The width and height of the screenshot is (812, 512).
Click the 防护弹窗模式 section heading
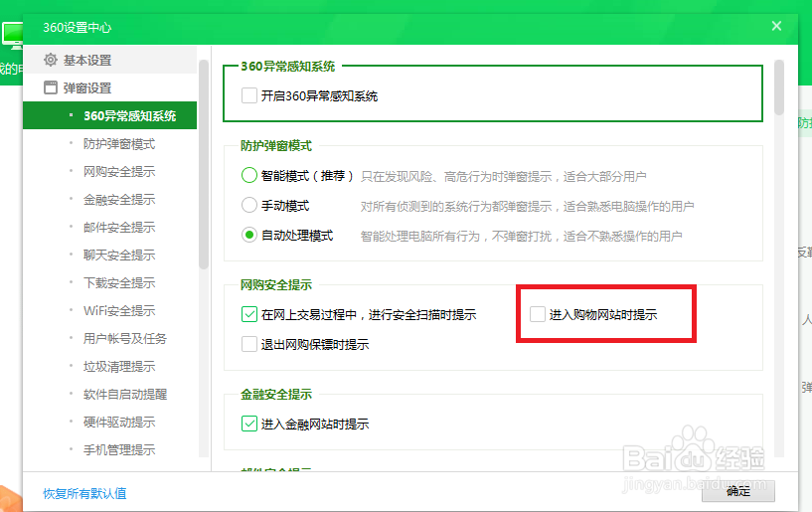pos(276,145)
